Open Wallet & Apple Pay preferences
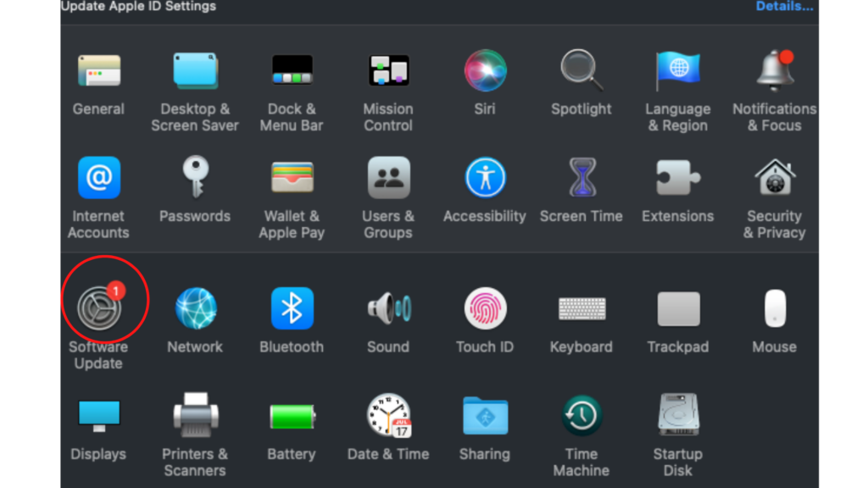The height and width of the screenshot is (488, 868). [292, 178]
